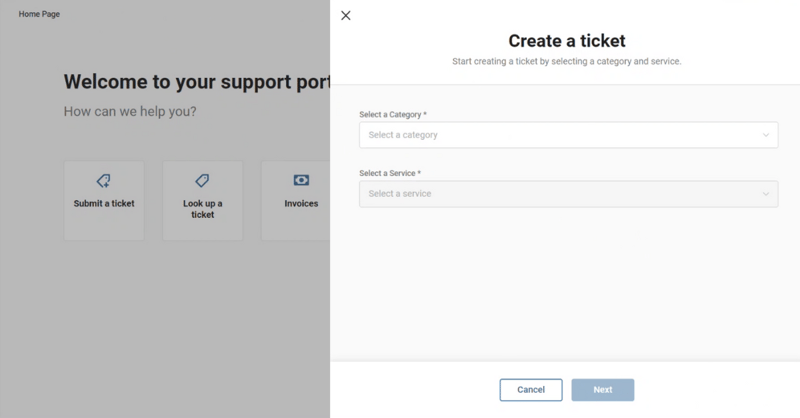Click the Next button
The height and width of the screenshot is (418, 800).
click(x=603, y=389)
